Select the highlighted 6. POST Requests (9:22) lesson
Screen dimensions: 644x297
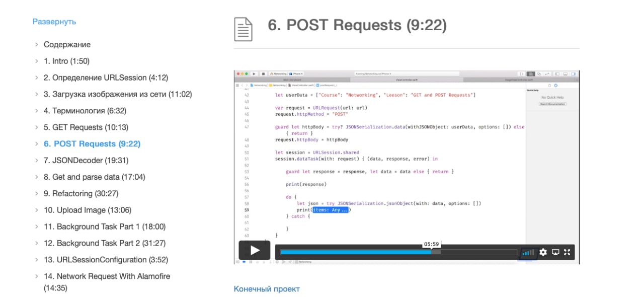click(92, 143)
